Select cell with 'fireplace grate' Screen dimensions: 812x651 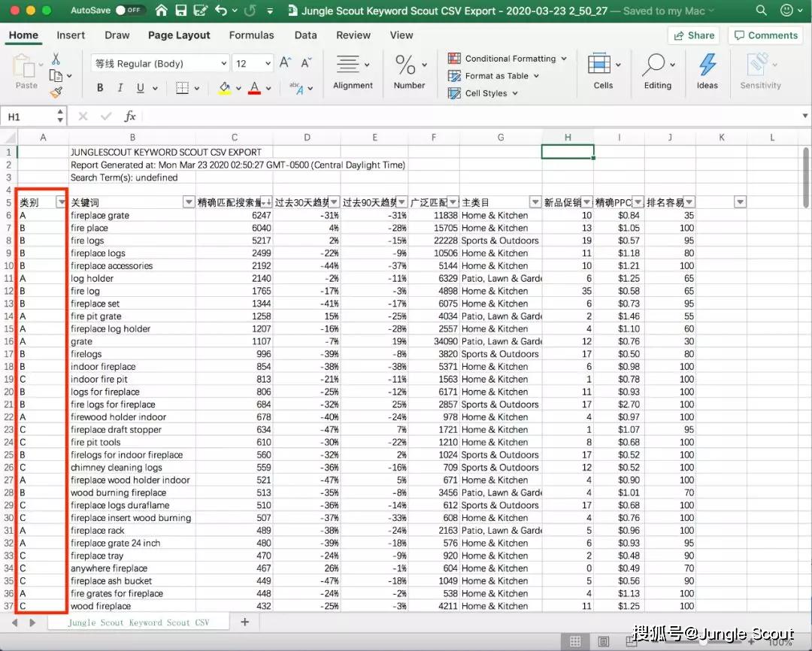tap(132, 215)
